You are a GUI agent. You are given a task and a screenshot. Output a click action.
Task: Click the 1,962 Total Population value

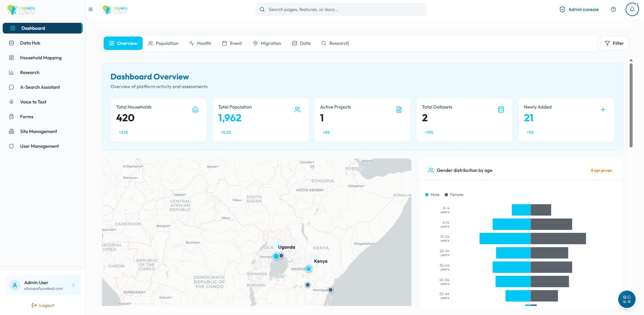230,118
